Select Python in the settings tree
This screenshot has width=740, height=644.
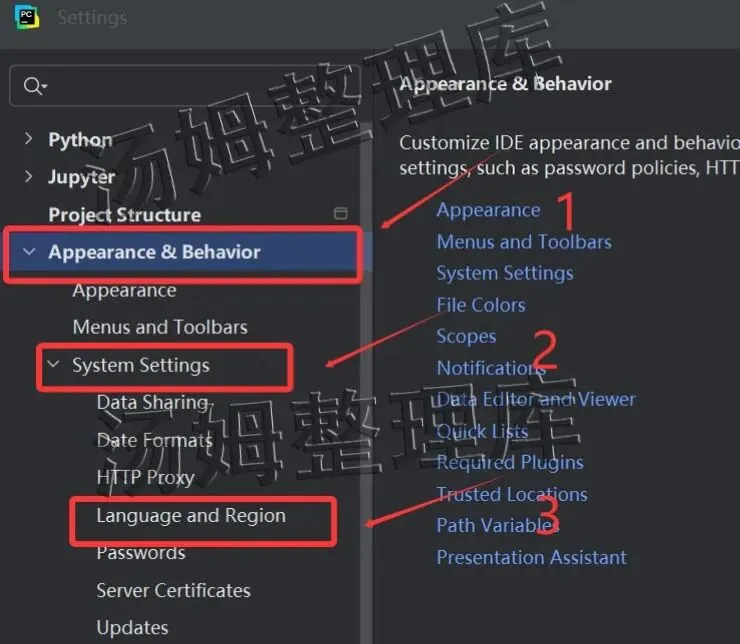[81, 140]
